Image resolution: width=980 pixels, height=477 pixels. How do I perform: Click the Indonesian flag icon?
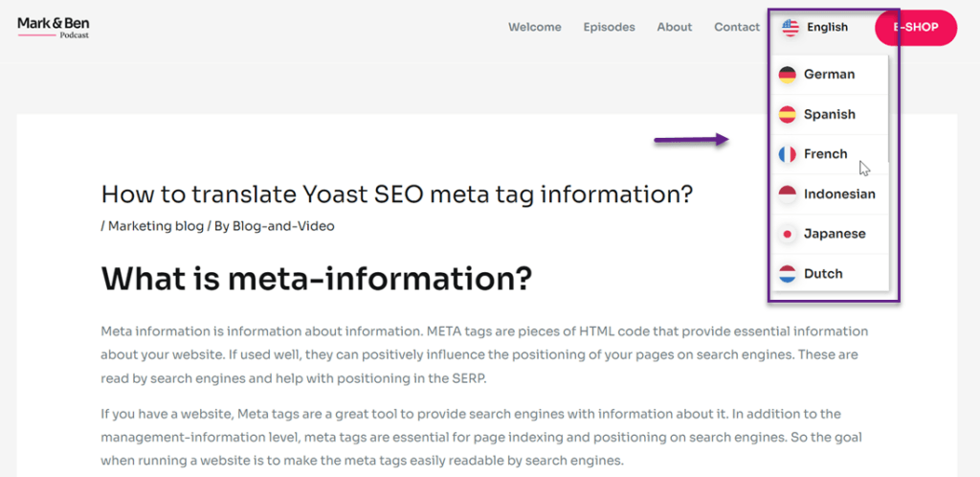point(787,193)
